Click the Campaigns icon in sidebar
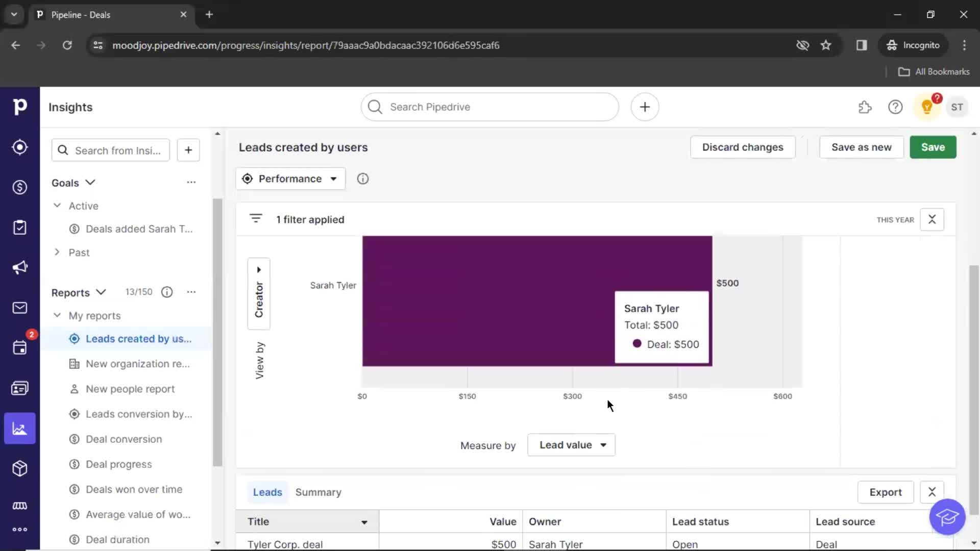Viewport: 980px width, 551px height. [19, 267]
